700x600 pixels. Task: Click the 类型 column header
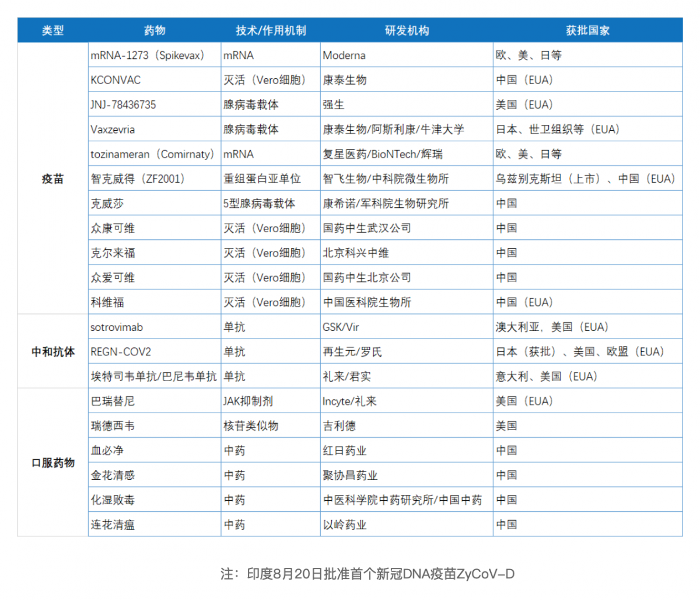pos(52,30)
